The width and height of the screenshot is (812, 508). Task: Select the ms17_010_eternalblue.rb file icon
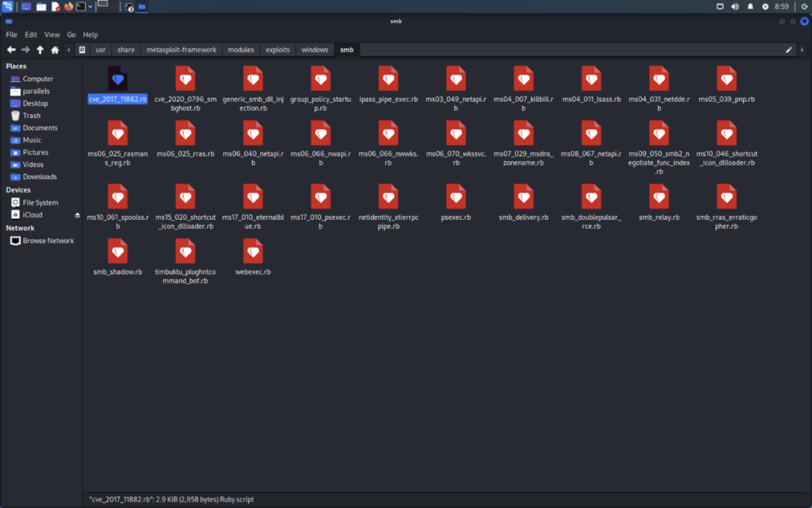253,197
